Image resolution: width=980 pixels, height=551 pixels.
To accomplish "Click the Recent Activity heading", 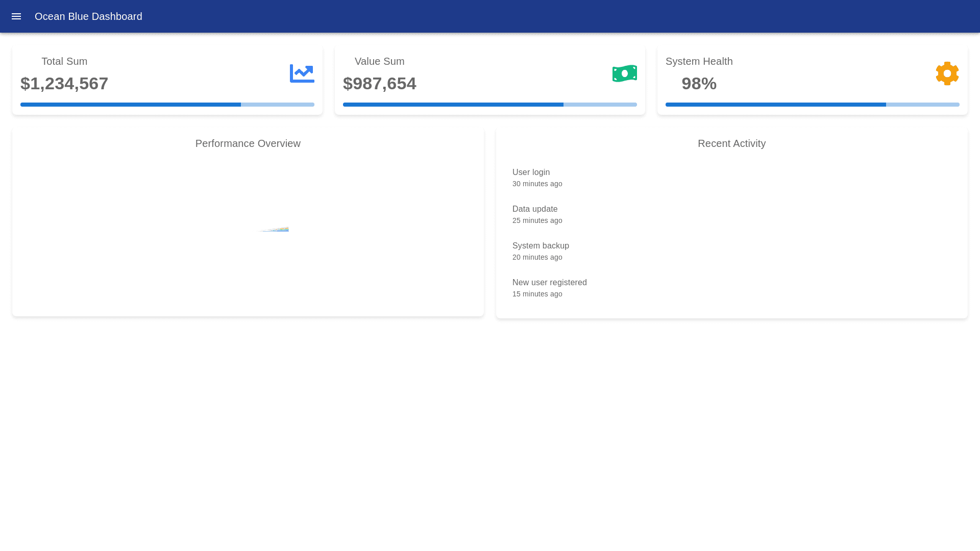I will pyautogui.click(x=731, y=143).
